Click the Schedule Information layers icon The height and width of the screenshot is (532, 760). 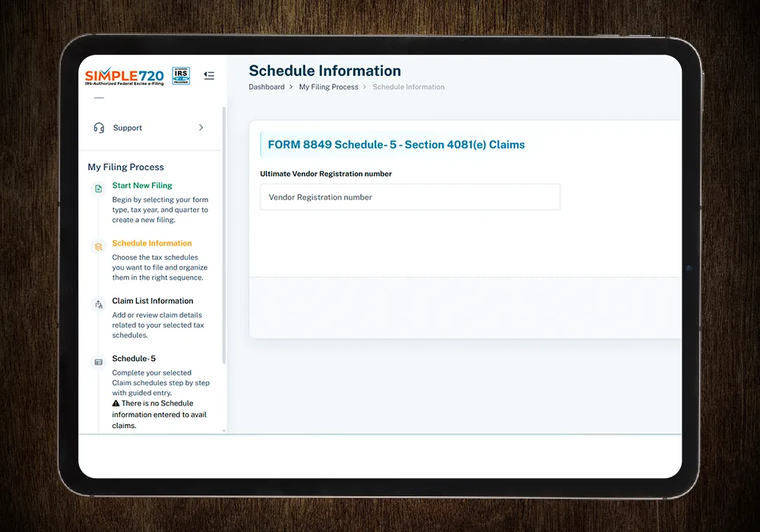point(97,247)
